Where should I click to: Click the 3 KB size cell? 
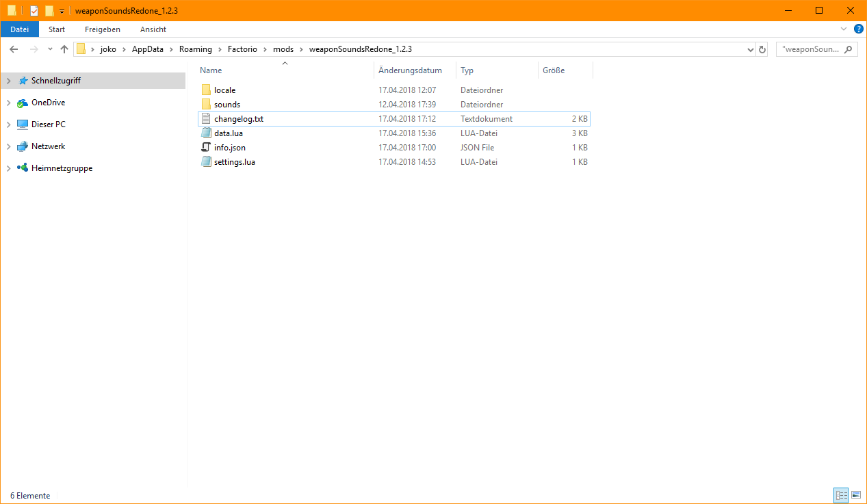(x=580, y=133)
